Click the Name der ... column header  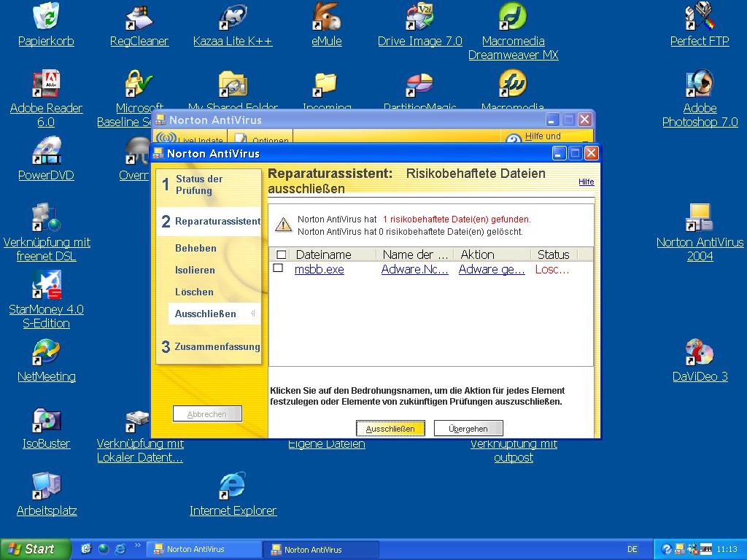(x=415, y=254)
